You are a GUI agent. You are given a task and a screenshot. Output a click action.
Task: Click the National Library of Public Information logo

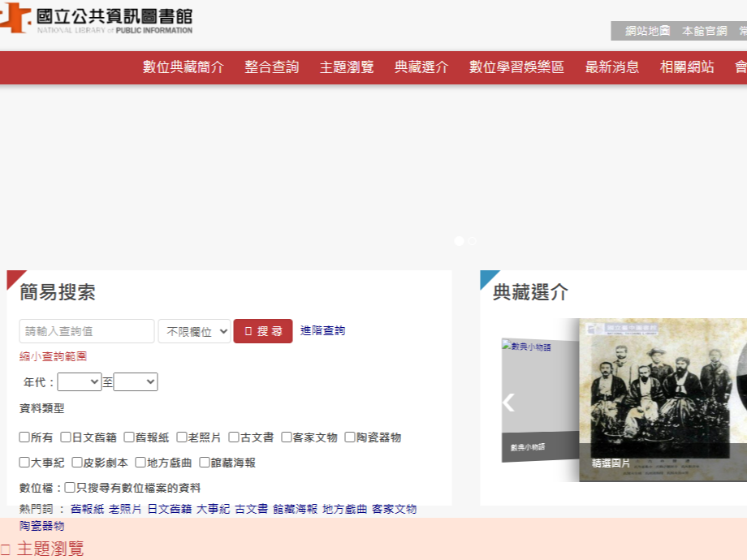click(97, 19)
